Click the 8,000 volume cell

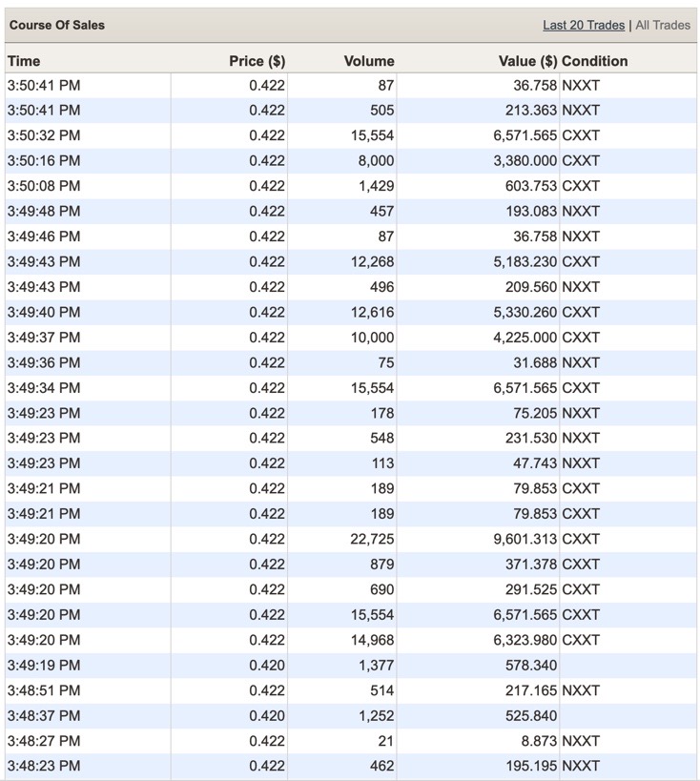click(376, 161)
